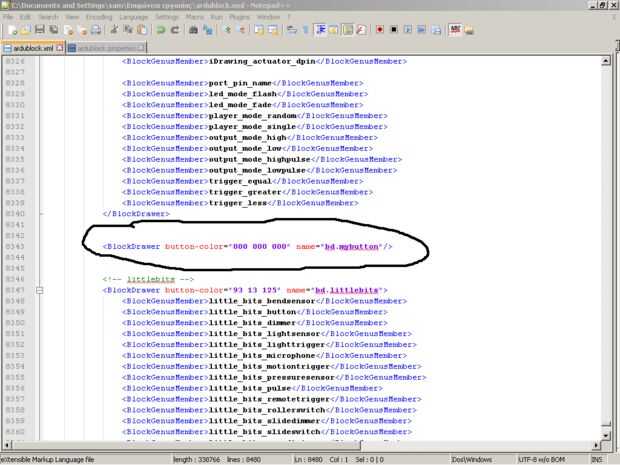Click the vertical scrollbar down arrow

pyautogui.click(x=605, y=435)
